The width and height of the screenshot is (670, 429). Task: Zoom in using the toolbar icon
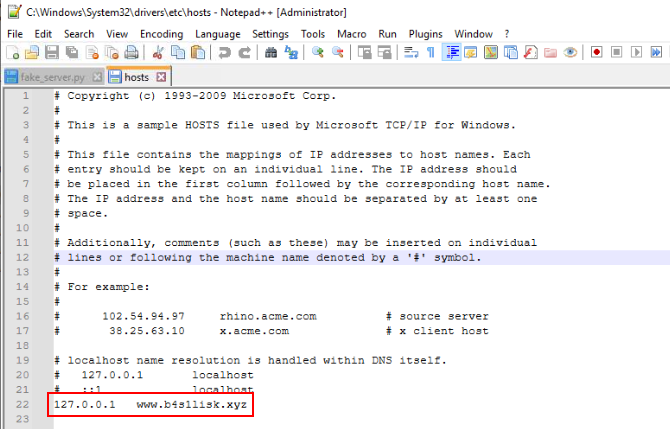coord(317,53)
